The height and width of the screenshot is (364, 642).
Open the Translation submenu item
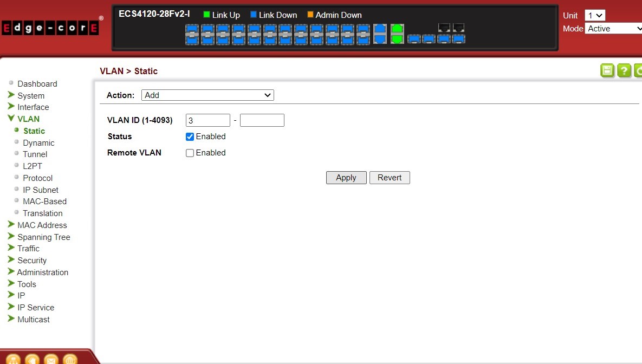43,213
